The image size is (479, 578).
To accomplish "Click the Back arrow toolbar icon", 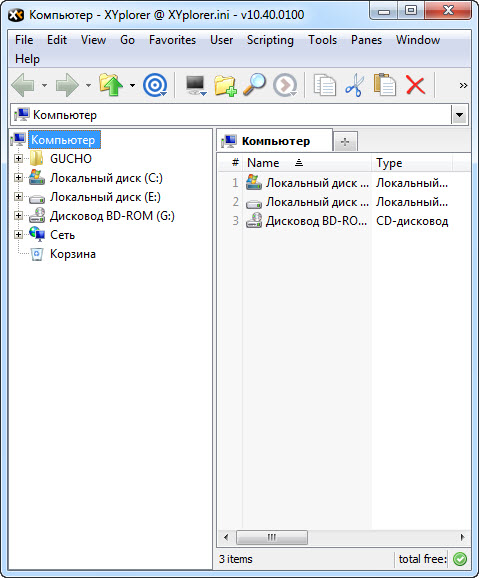I will click(23, 85).
